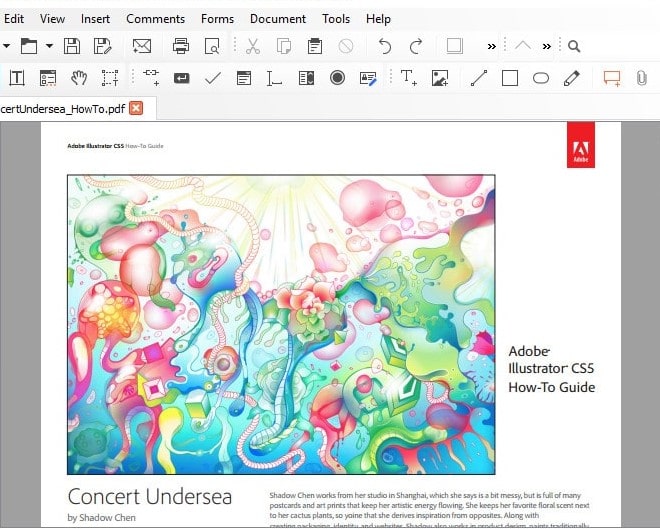This screenshot has width=660, height=529.
Task: Click the Redo arrow icon
Action: tap(416, 46)
